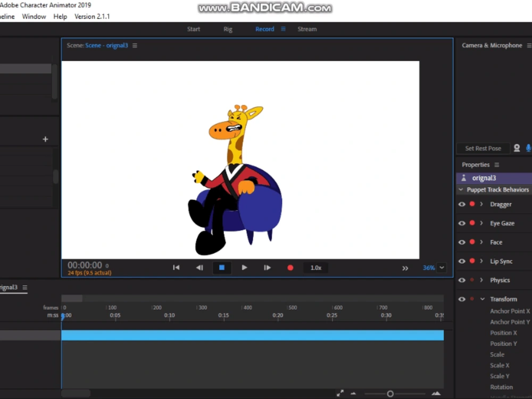Switch to the Record workspace
Screen dimensions: 532x399
pos(264,29)
